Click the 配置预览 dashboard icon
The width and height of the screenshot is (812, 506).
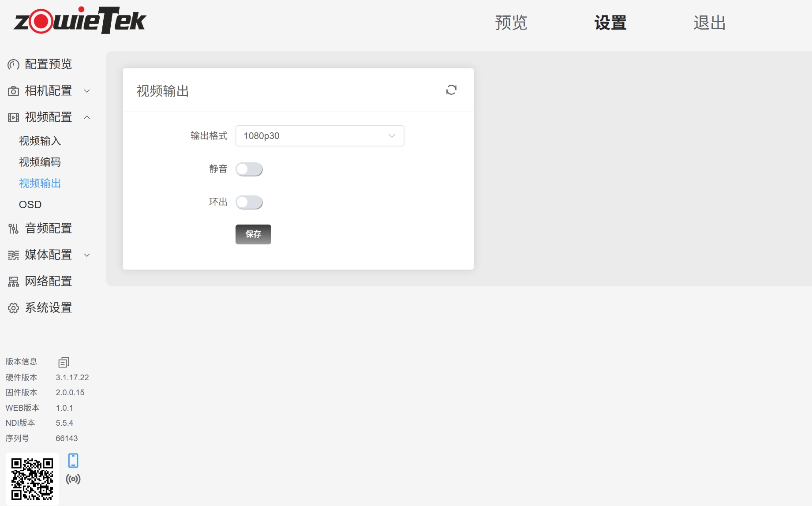pyautogui.click(x=13, y=64)
